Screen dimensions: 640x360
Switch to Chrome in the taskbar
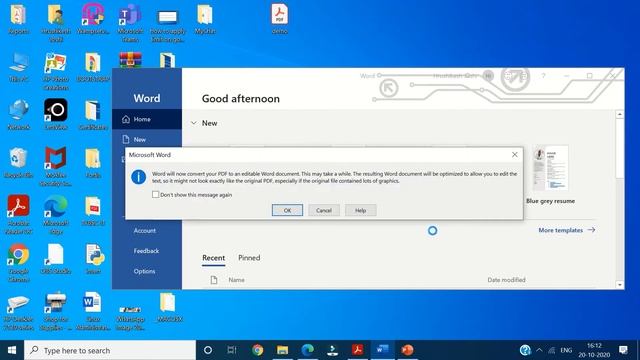tap(258, 350)
